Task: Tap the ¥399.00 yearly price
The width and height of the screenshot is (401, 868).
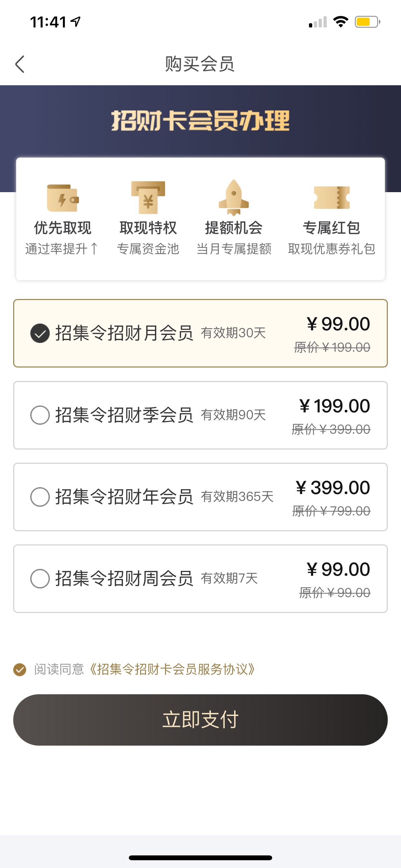Action: coord(333,488)
